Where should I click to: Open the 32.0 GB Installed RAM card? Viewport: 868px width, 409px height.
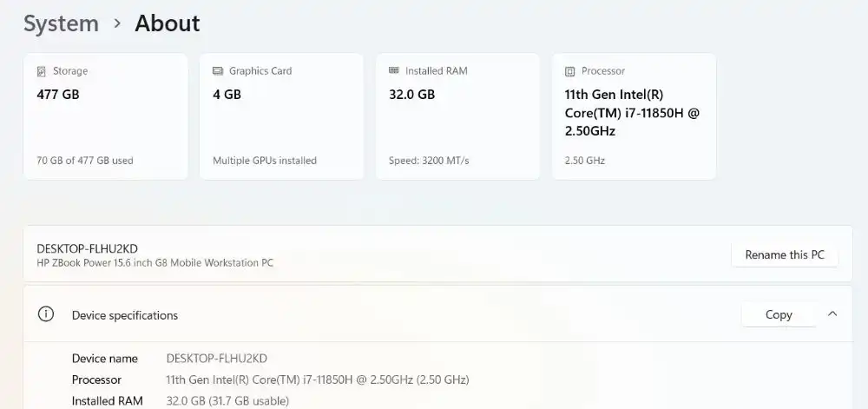(x=457, y=116)
